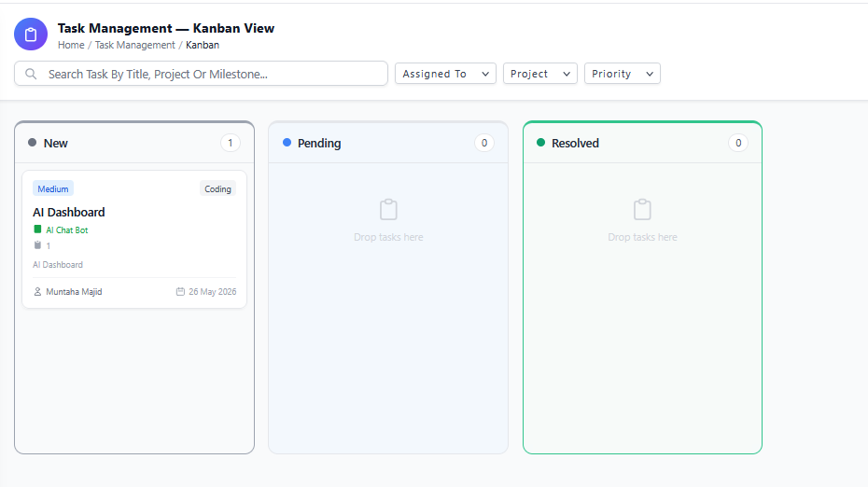Screen dimensions: 868x487
Task: Click the clipboard placeholder icon in Pending column
Action: (388, 210)
